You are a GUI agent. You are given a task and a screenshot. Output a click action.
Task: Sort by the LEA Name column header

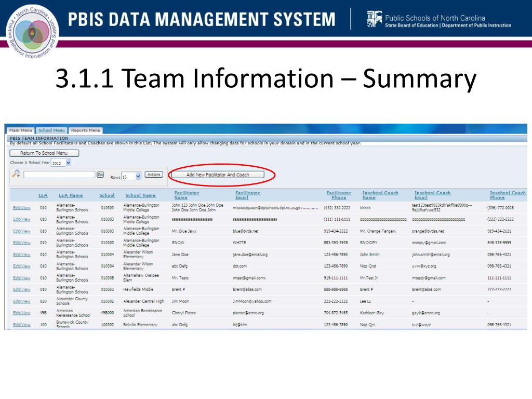[x=71, y=195]
